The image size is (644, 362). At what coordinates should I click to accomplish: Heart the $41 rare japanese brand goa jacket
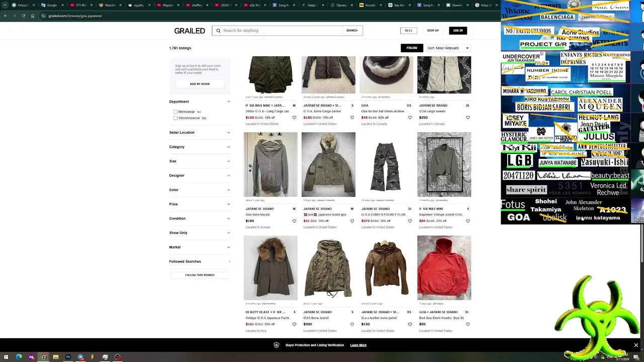tap(352, 221)
